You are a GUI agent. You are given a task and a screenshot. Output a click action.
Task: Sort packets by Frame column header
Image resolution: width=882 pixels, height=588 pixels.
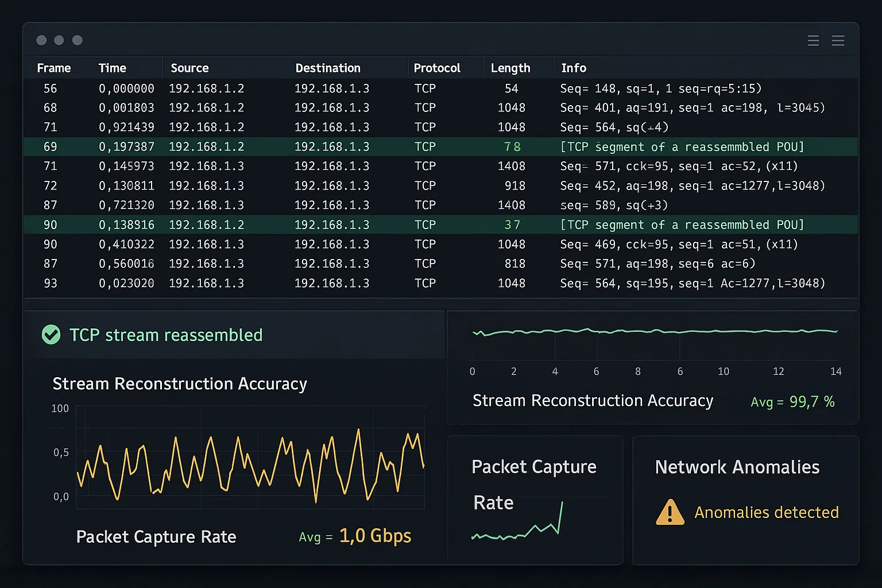54,68
